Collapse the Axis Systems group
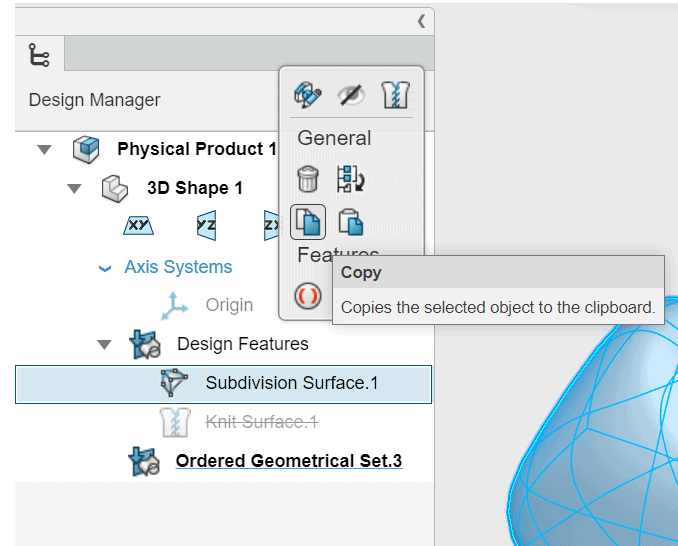Screen dimensions: 678x546 pos(105,269)
